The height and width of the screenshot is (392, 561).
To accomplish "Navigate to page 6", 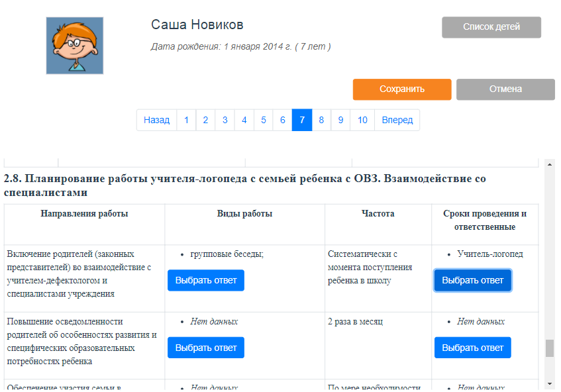I will 282,120.
